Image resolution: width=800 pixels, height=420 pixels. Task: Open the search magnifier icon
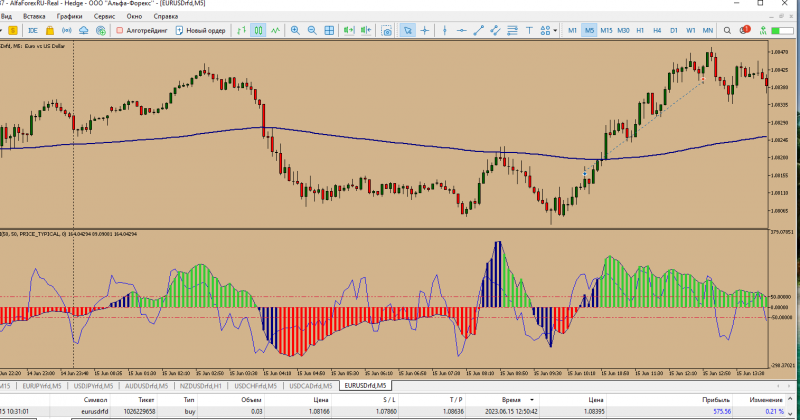click(x=727, y=31)
